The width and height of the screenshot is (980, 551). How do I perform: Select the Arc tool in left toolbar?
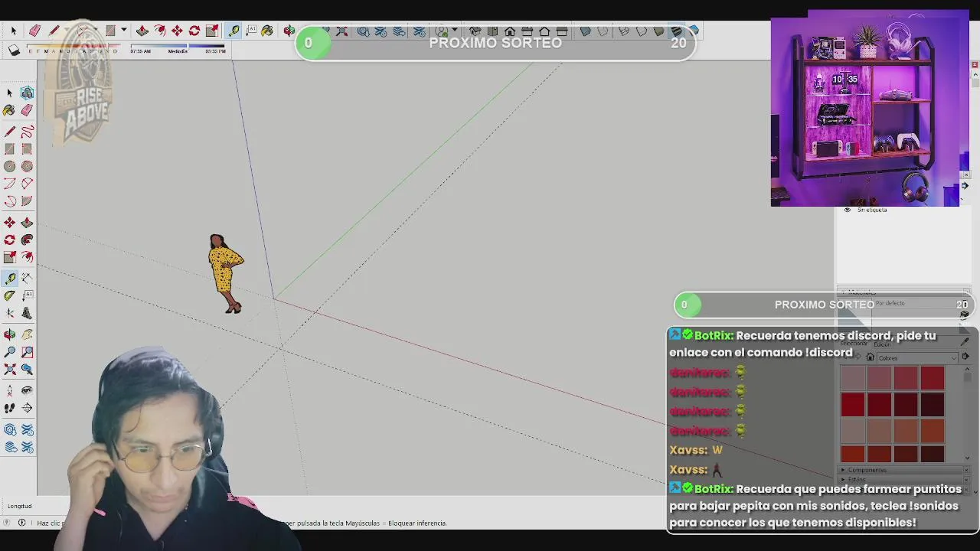pyautogui.click(x=9, y=184)
